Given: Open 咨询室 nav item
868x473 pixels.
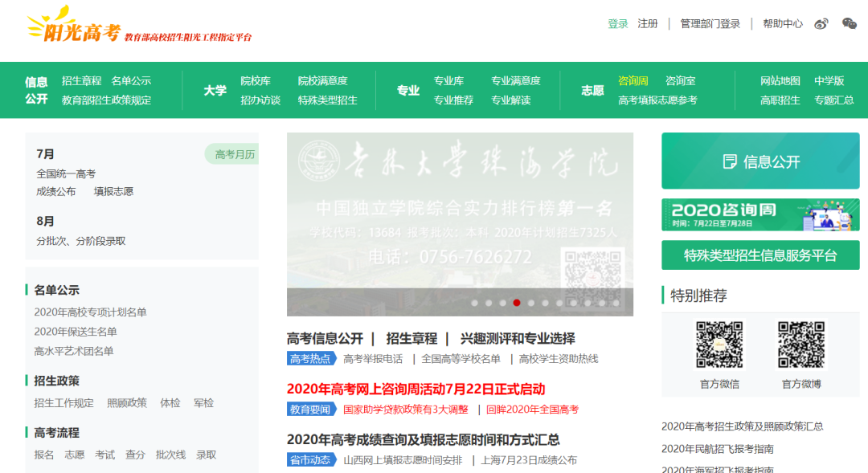Looking at the screenshot, I should click(x=681, y=81).
